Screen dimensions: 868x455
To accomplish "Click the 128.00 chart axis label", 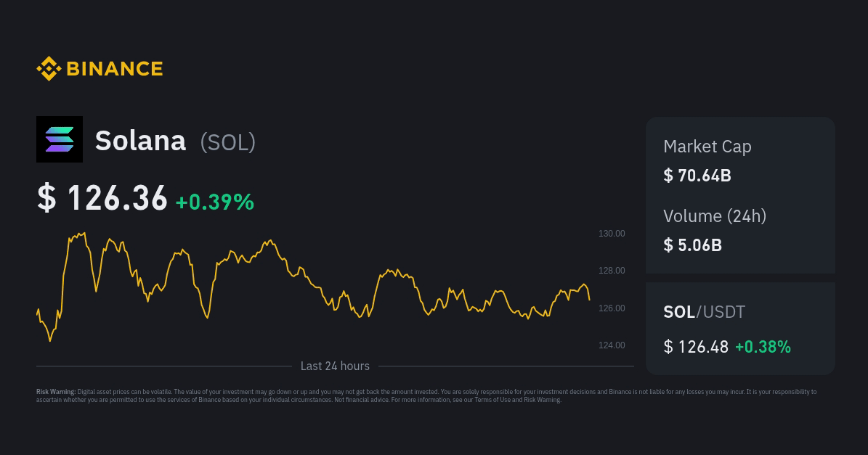I will coord(612,271).
